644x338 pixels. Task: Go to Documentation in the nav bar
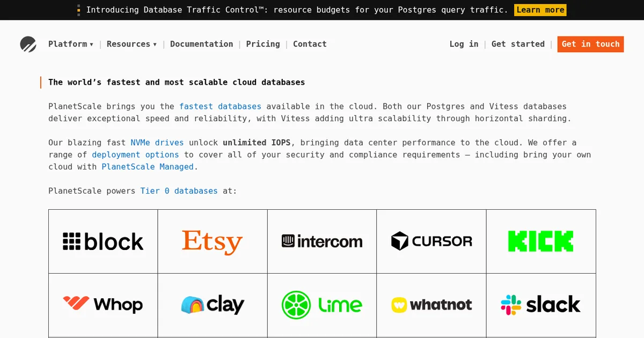[x=202, y=44]
